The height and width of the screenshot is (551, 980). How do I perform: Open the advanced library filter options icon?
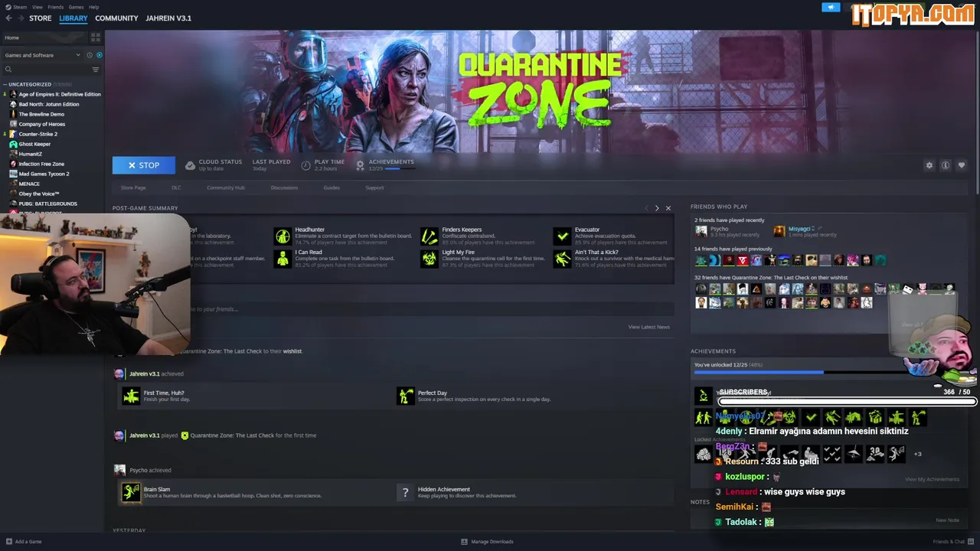pyautogui.click(x=96, y=70)
